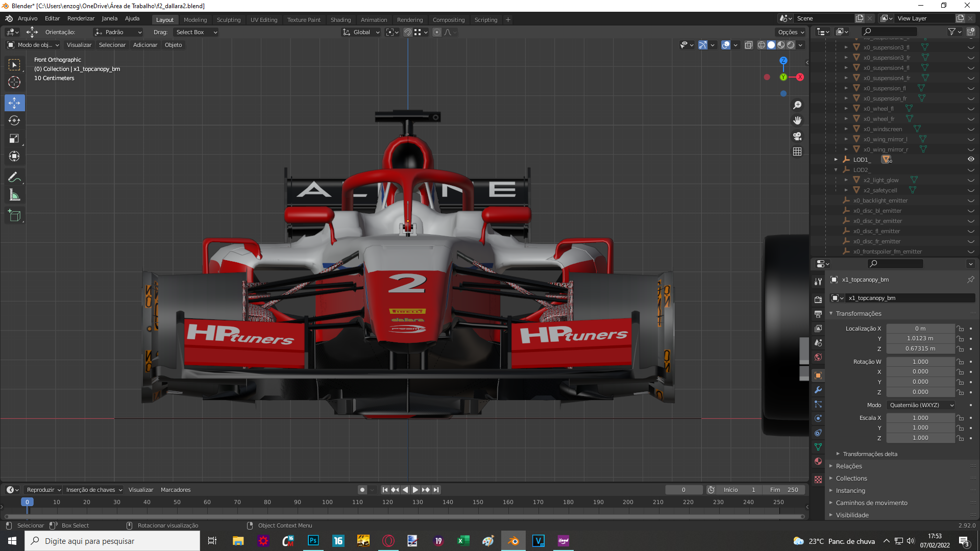This screenshot has width=980, height=551.
Task: Select the Cursor tool in the toolbar
Action: tap(14, 82)
